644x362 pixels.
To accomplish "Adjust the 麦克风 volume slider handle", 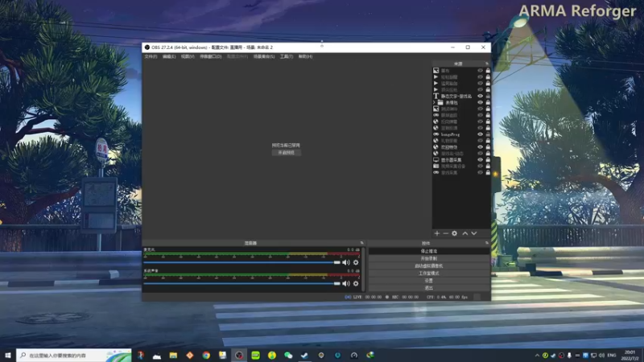I will [x=336, y=262].
